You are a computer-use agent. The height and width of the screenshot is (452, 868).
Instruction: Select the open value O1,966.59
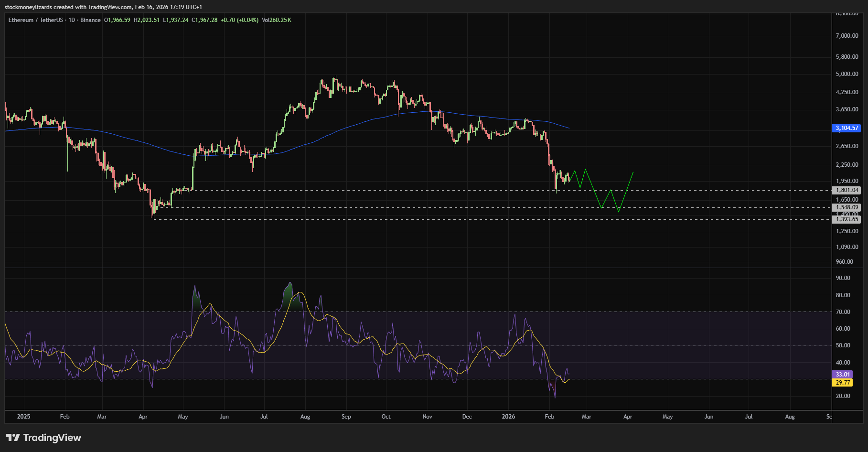click(117, 20)
